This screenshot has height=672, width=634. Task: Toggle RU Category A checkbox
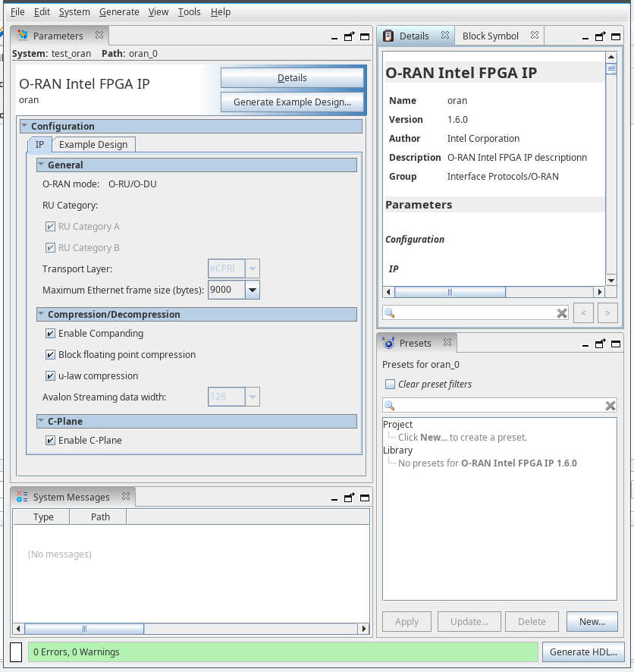50,226
